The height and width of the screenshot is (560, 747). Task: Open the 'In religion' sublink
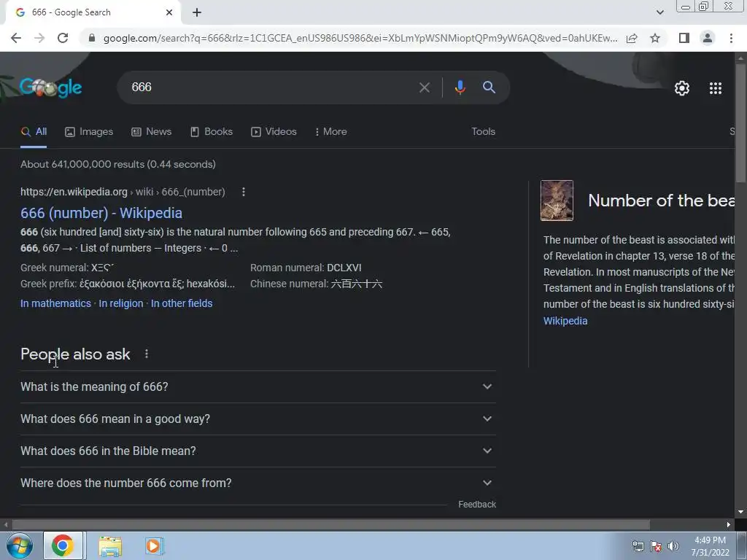click(121, 303)
